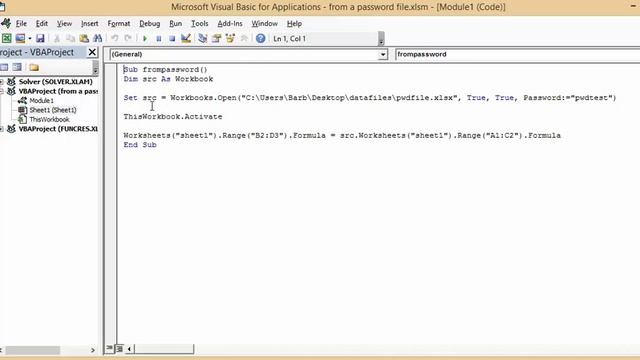The width and height of the screenshot is (640, 360).
Task: Select VBAProject (FUNCRES.XL...) tree node
Action: point(58,129)
